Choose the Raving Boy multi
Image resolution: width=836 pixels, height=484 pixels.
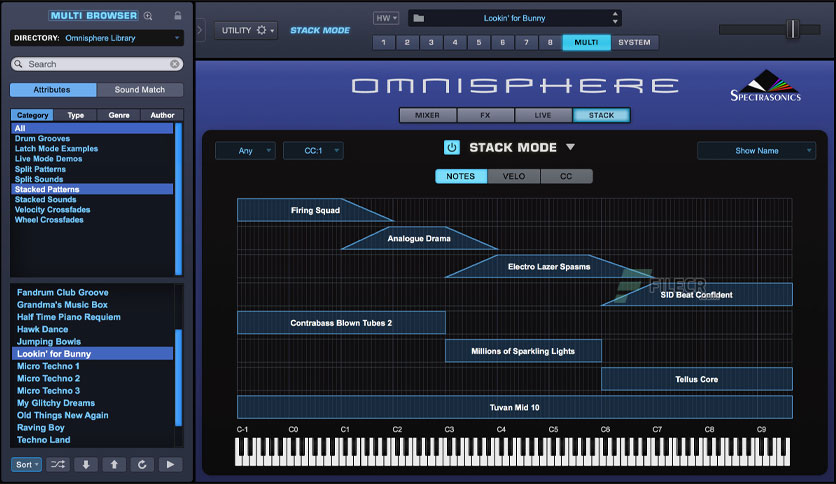click(x=92, y=427)
